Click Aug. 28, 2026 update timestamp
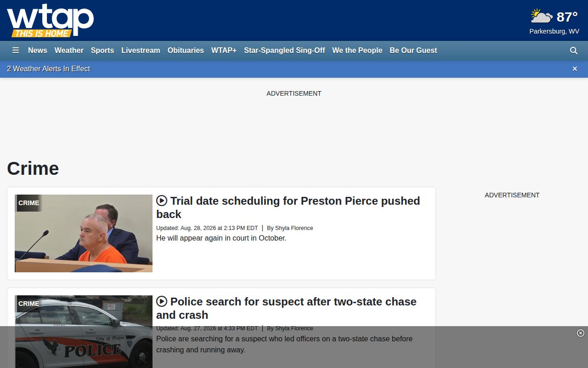The image size is (588, 368). [x=207, y=228]
